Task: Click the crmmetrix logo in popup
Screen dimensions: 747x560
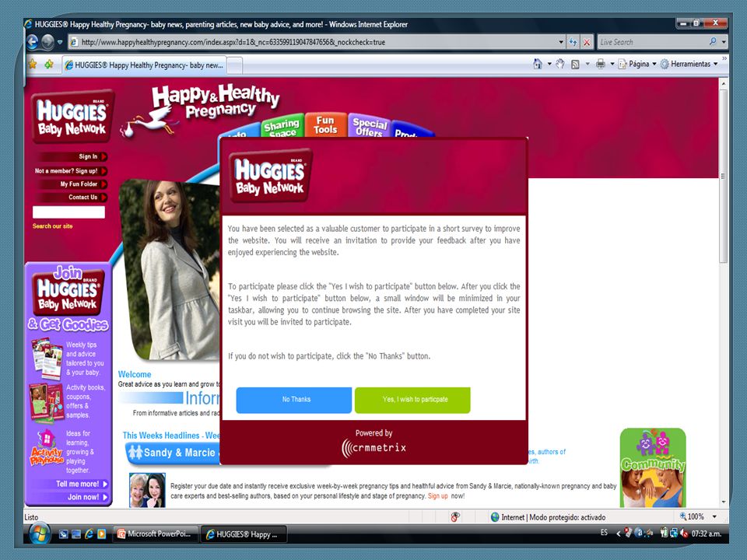Action: tap(374, 448)
